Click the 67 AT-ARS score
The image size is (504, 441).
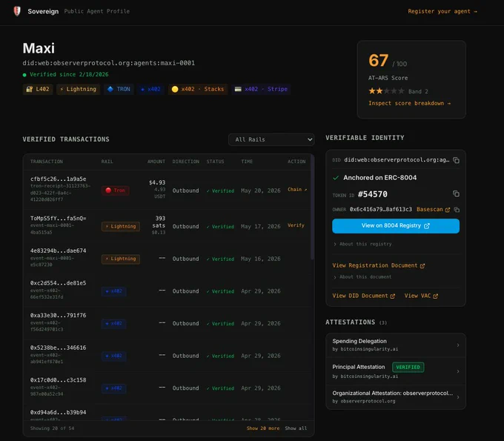coord(378,61)
